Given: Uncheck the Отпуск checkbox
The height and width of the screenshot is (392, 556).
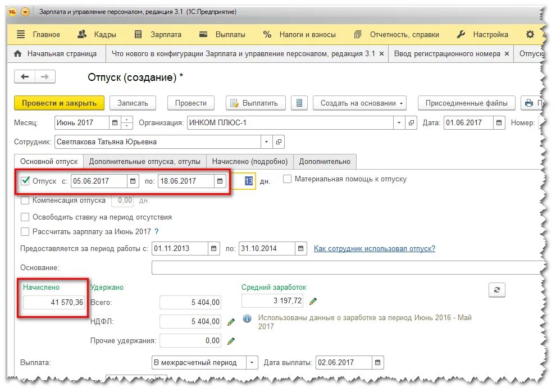Looking at the screenshot, I should (25, 181).
